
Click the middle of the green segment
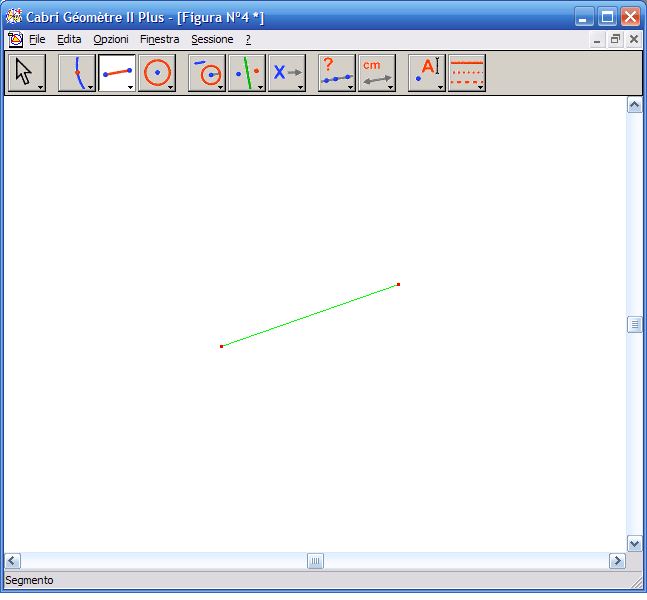coord(310,315)
